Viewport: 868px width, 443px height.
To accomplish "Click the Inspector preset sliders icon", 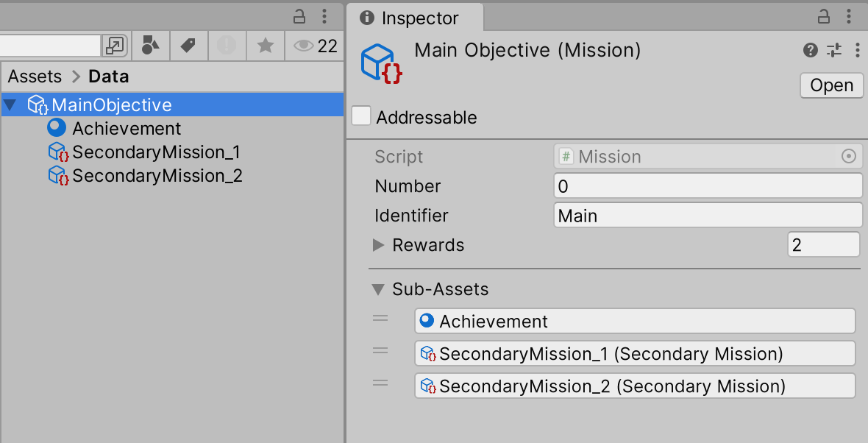I will tap(833, 50).
